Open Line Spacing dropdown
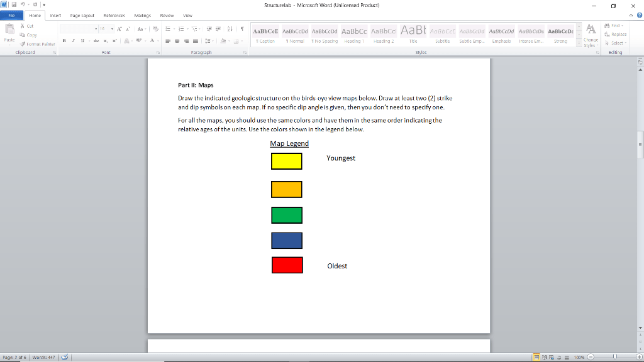The height and width of the screenshot is (362, 644). click(x=209, y=41)
